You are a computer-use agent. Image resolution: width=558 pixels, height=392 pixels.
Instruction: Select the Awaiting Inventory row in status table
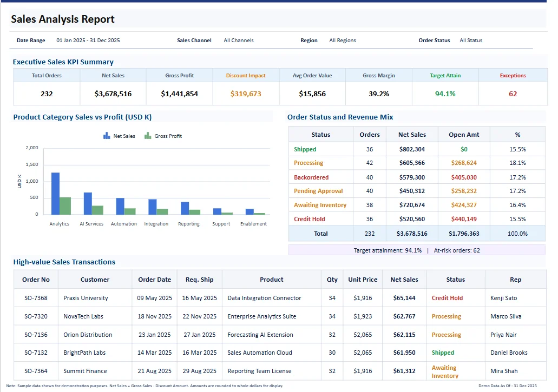[x=417, y=205]
